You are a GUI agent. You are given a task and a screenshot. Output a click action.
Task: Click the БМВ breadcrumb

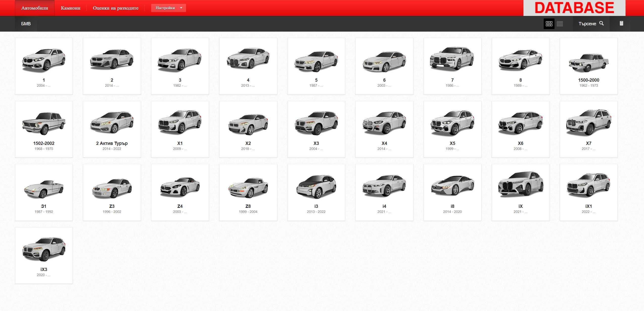point(26,24)
